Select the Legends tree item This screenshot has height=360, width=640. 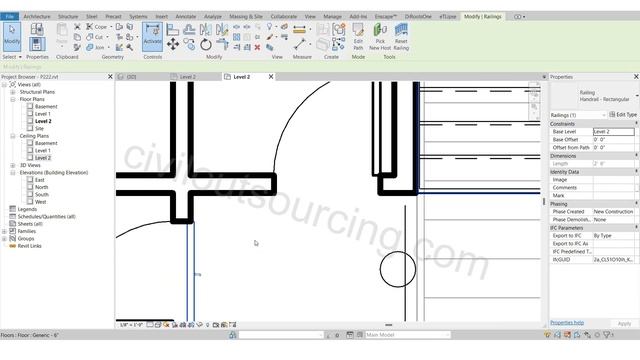(x=27, y=209)
